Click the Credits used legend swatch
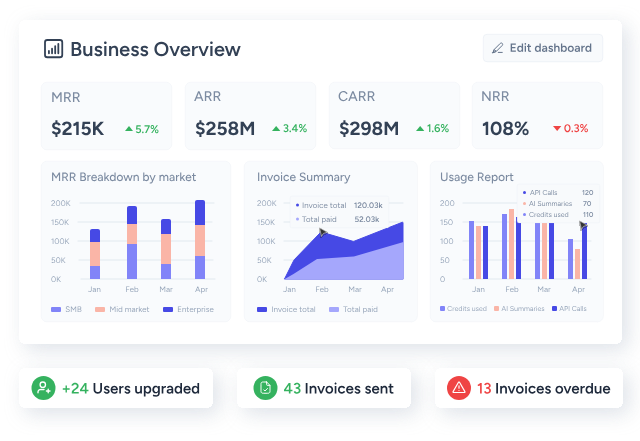Screen dimensions: 640x441 [x=442, y=309]
